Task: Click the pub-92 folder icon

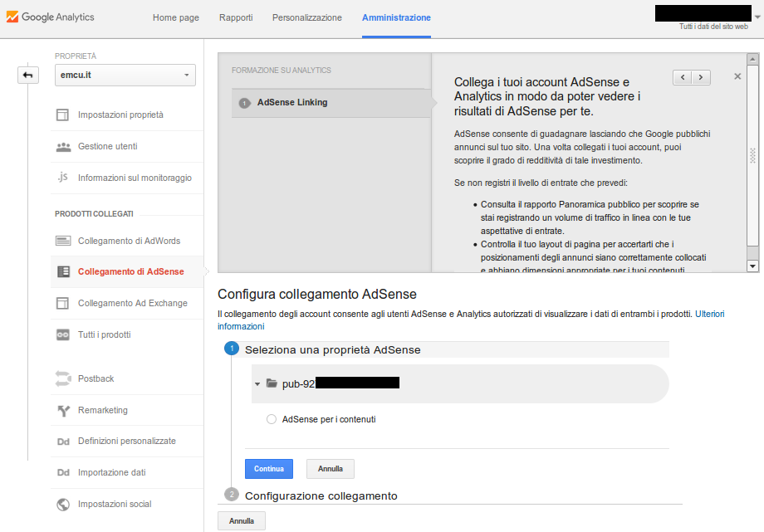Action: [x=272, y=383]
